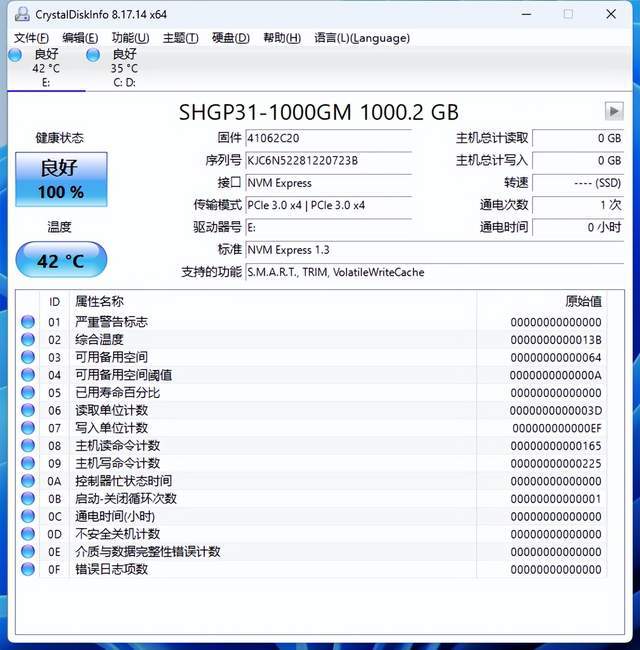Open the 文件(F) menu
Image resolution: width=640 pixels, height=650 pixels.
pyautogui.click(x=32, y=38)
